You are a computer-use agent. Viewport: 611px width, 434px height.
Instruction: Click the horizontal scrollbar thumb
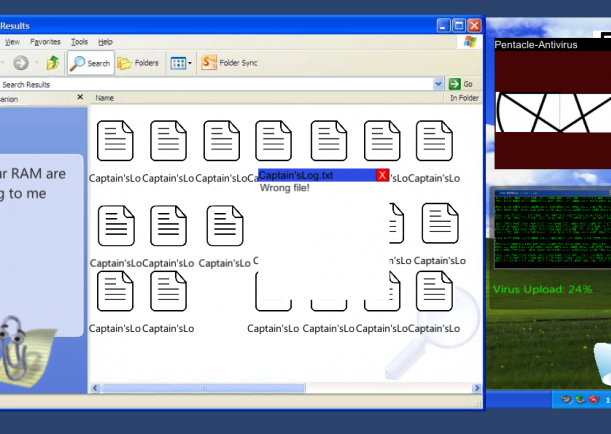click(205, 388)
